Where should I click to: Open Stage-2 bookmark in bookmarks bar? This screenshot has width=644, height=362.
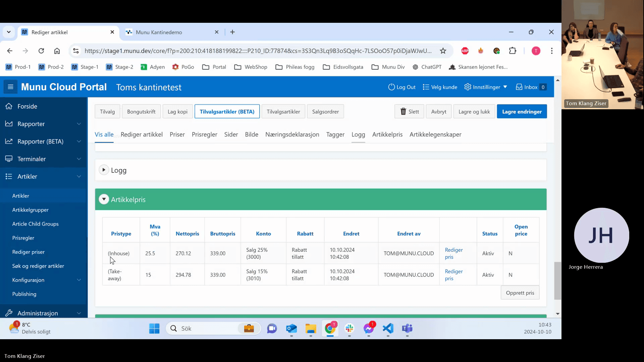point(120,67)
